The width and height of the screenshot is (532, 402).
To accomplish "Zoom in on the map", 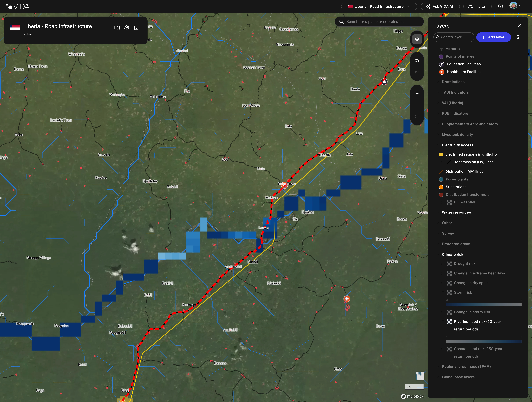I will 417,94.
